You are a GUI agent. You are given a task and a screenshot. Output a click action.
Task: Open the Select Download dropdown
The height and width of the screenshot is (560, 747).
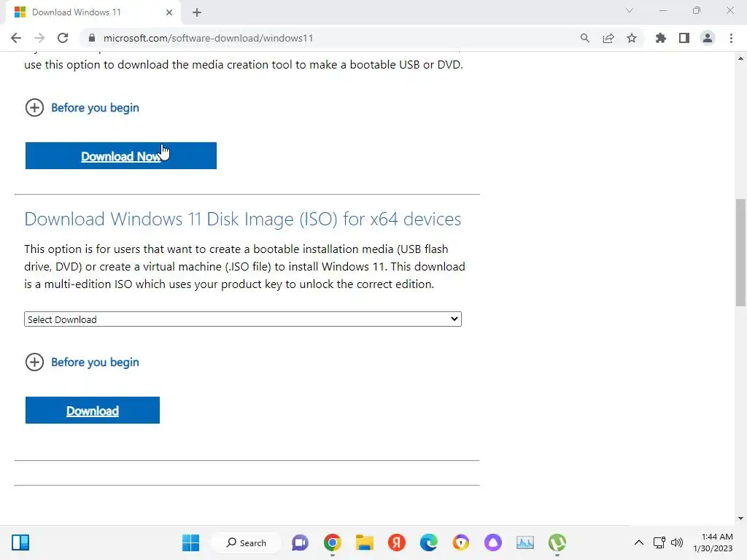(x=242, y=319)
